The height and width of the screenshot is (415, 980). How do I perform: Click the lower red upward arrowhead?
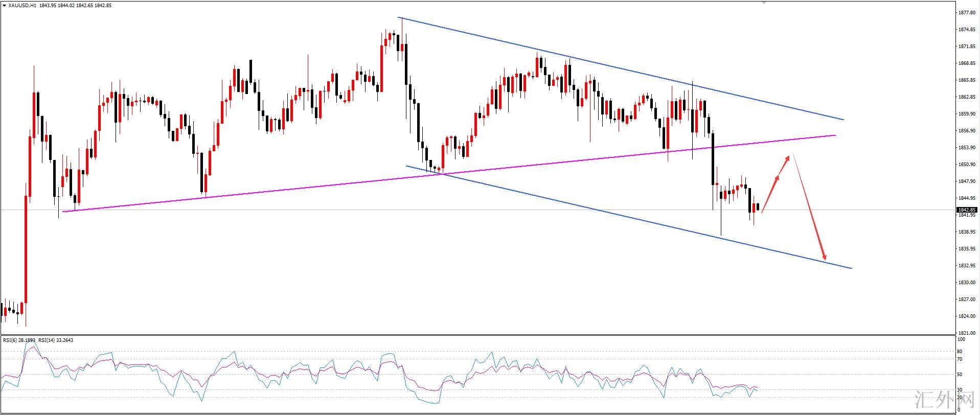pos(777,178)
